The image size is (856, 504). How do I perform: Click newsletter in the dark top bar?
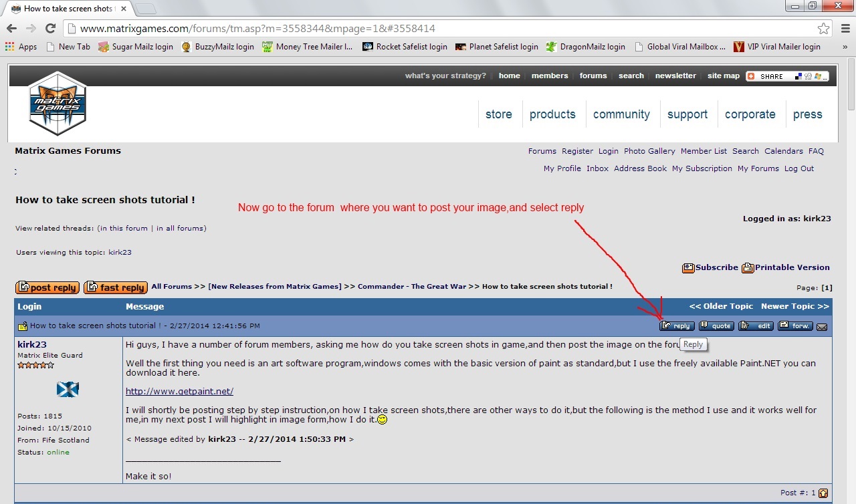pyautogui.click(x=675, y=76)
